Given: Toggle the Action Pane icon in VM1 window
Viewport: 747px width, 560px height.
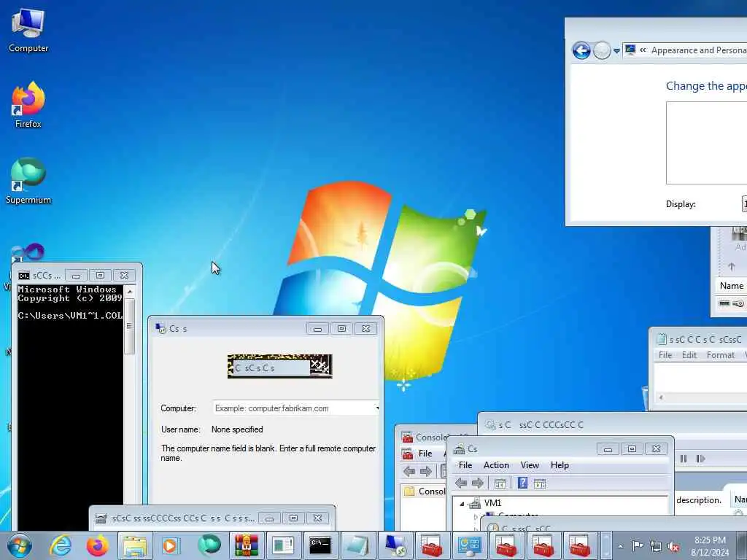Looking at the screenshot, I should coord(540,483).
